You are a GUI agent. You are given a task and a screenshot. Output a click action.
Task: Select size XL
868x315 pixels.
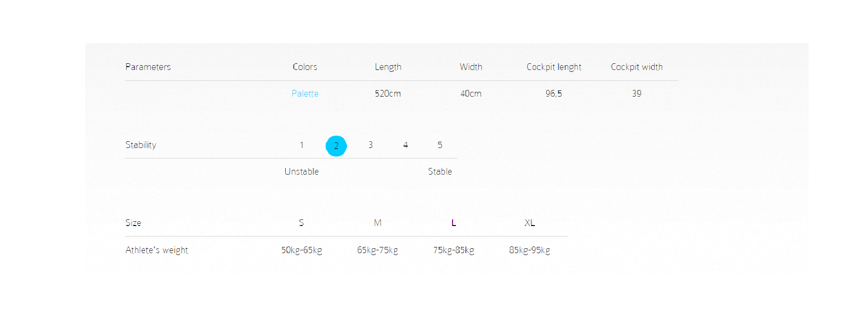point(530,223)
